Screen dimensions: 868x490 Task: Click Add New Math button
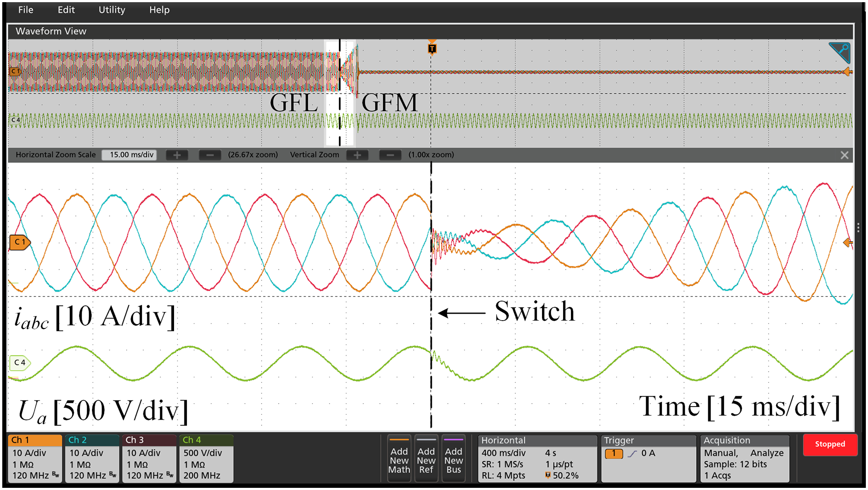pos(399,458)
